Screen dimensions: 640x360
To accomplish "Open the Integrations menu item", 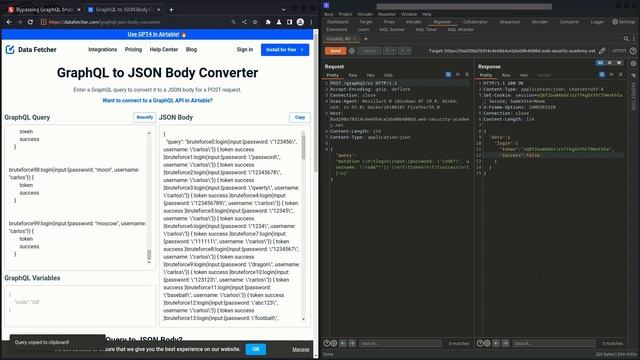I will click(102, 49).
